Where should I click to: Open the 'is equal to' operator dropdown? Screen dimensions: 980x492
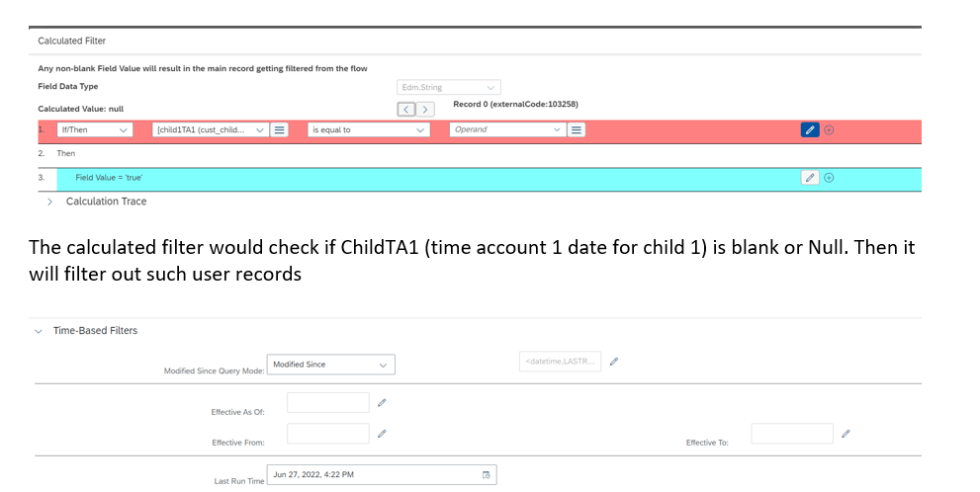pos(369,129)
